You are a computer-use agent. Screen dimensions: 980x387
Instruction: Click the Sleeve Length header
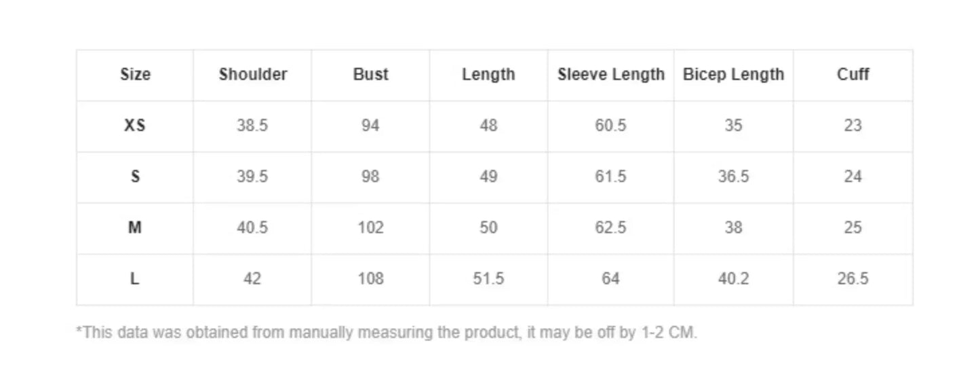click(610, 75)
